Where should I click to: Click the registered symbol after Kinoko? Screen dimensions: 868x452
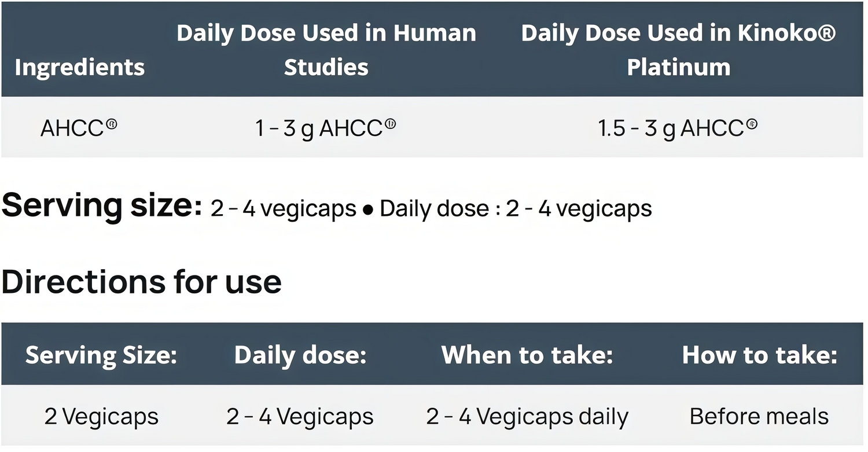click(823, 34)
